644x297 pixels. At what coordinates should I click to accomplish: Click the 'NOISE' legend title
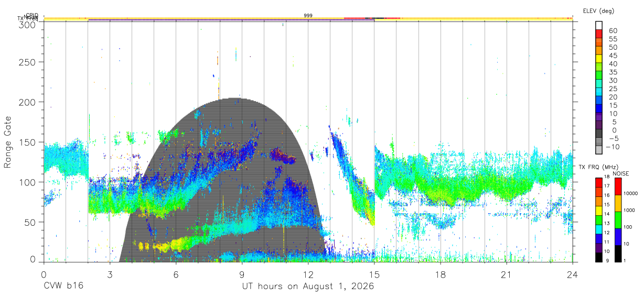click(x=621, y=173)
